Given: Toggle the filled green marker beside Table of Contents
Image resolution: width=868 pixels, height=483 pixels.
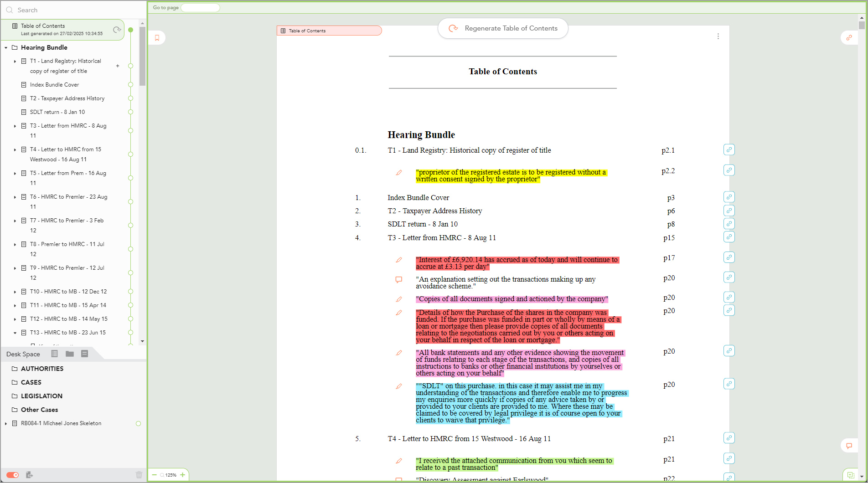Looking at the screenshot, I should point(130,30).
